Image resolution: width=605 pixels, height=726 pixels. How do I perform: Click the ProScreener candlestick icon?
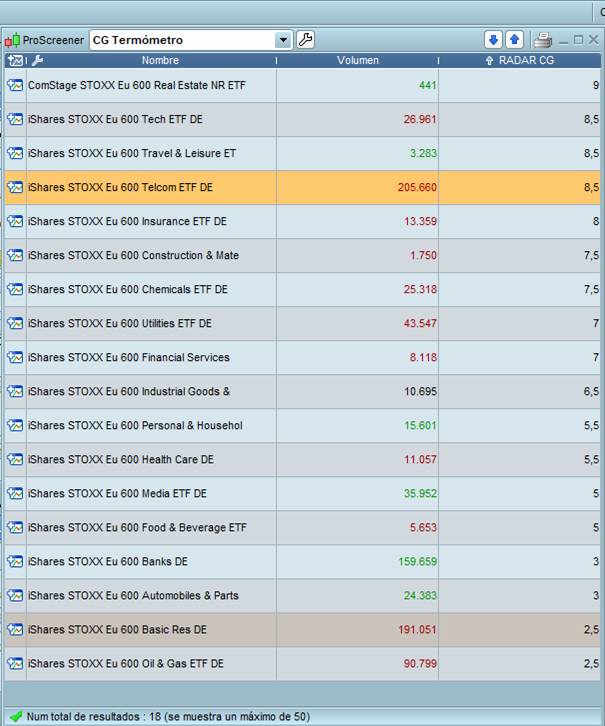12,41
